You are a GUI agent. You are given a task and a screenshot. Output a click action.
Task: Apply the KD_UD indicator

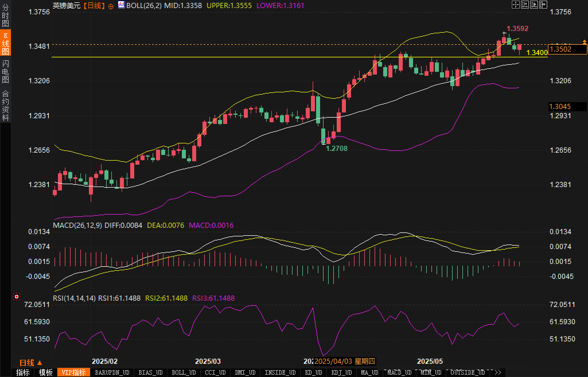(314, 372)
